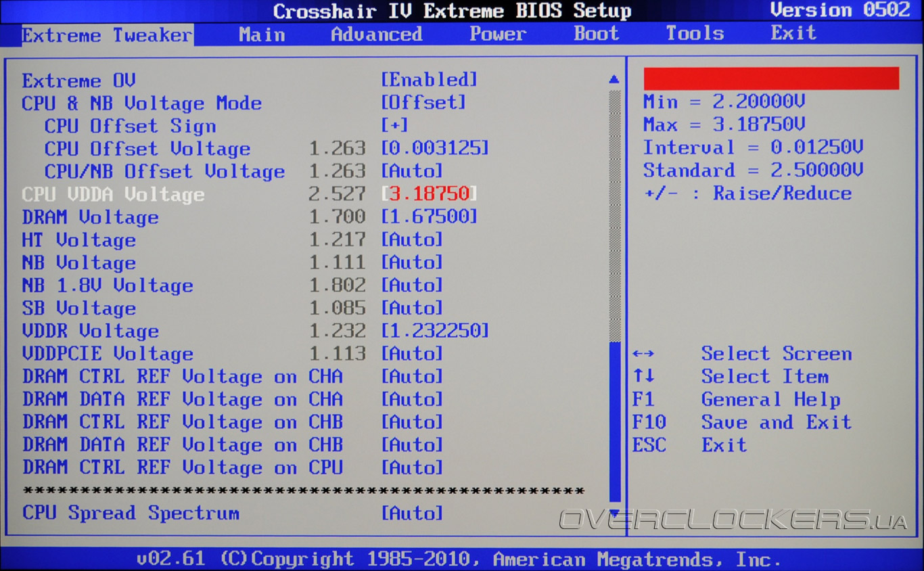This screenshot has width=924, height=571.
Task: Switch to the Extreme Tweaker tab
Action: pyautogui.click(x=107, y=35)
